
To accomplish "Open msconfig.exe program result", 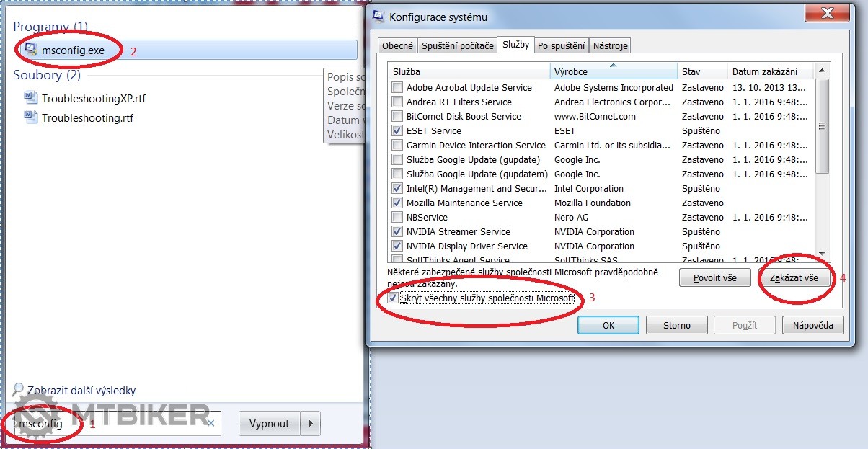I will click(73, 50).
